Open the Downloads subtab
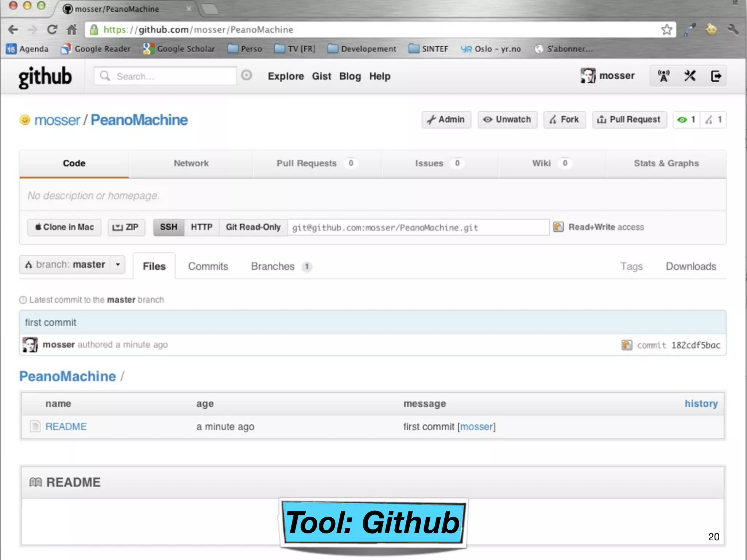747x560 pixels. pos(691,267)
